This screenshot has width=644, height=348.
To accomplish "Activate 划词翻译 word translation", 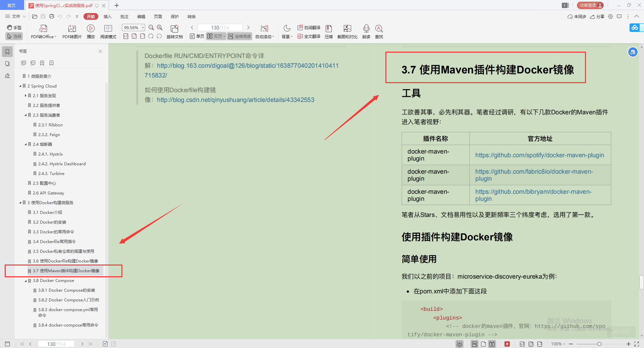I will (309, 27).
